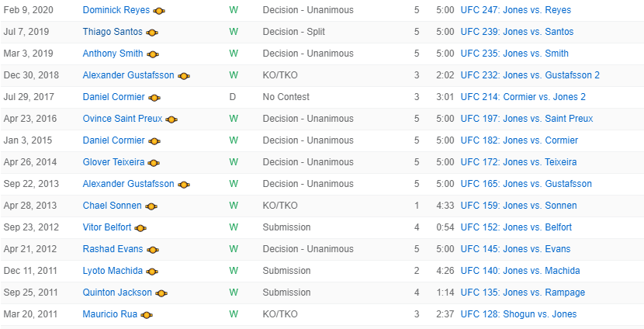
Task: Open the UFC 165: Jones vs. Gustafsson event
Action: [x=526, y=184]
